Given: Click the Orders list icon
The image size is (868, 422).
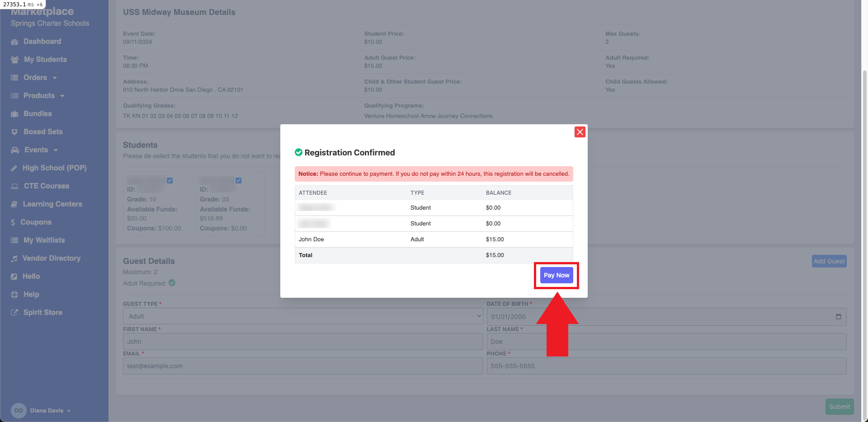Looking at the screenshot, I should point(14,78).
